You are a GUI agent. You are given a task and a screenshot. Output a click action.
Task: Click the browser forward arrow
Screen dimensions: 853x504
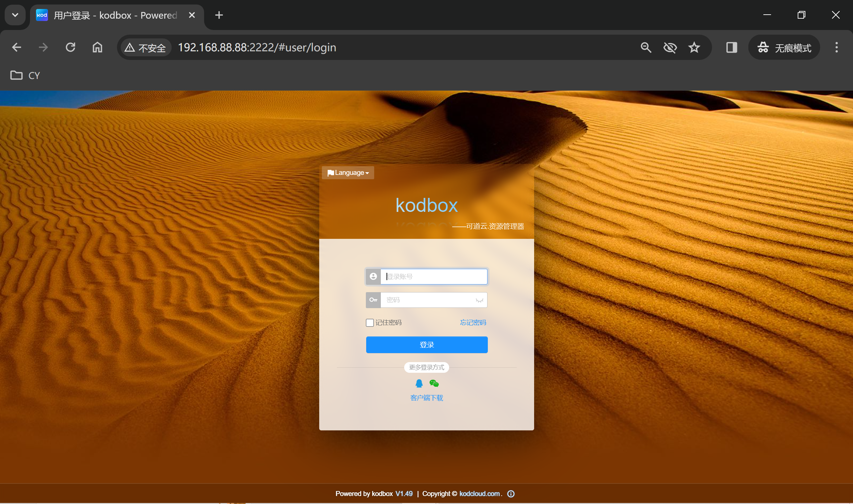43,47
